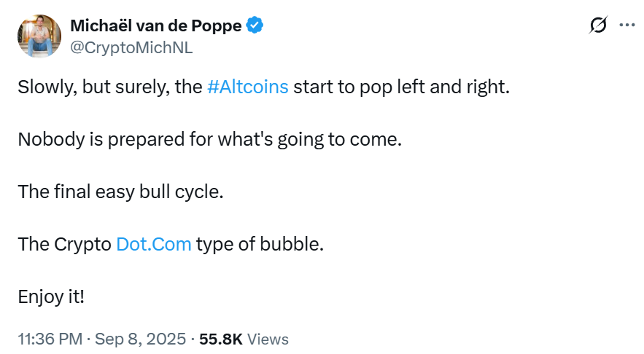Viewport: 644px width, 354px height.
Task: Click the text "Slowly, but surely, the"
Action: (x=109, y=87)
